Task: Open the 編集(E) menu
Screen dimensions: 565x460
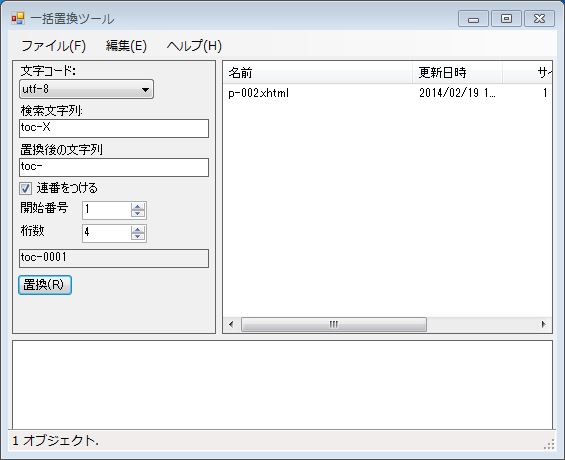Action: pos(126,46)
